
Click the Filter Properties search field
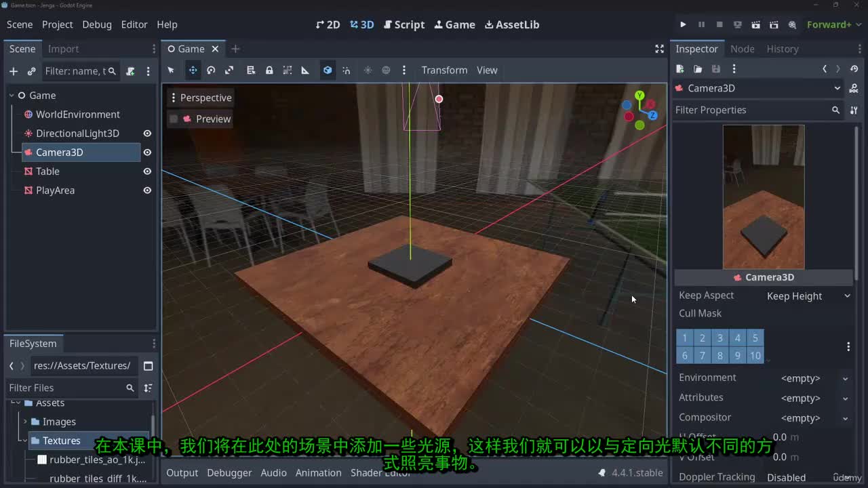pyautogui.click(x=758, y=110)
